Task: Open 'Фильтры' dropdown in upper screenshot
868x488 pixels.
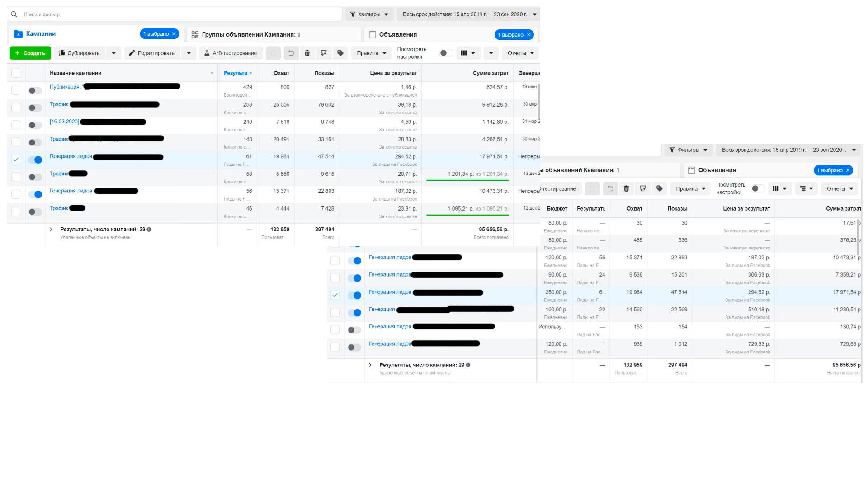Action: click(x=369, y=14)
